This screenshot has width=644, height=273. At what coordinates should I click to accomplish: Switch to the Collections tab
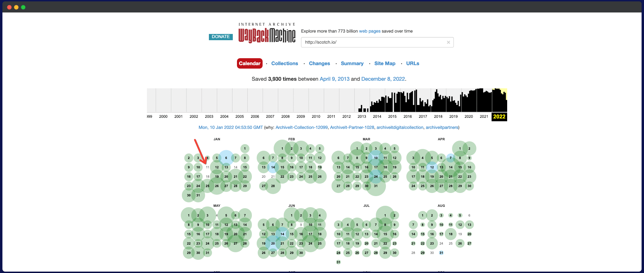[x=284, y=63]
